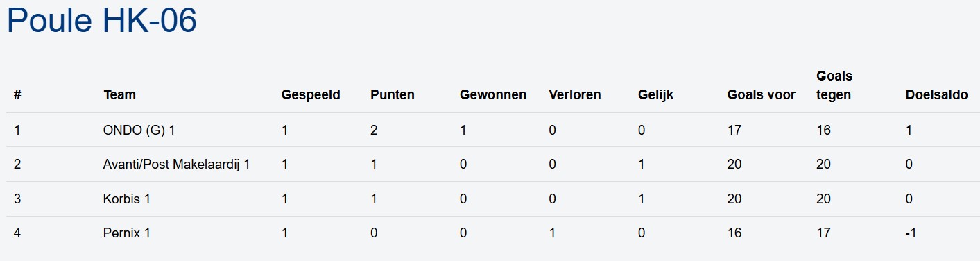Screen dimensions: 980x261
Task: Click Pernix 1 goals tegen value 17
Action: coord(824,233)
